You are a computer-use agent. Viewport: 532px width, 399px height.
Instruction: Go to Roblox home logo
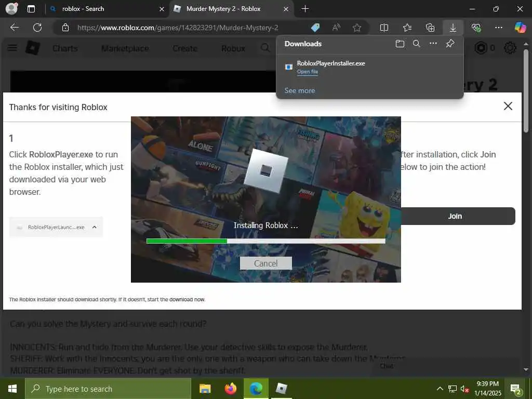[x=33, y=48]
